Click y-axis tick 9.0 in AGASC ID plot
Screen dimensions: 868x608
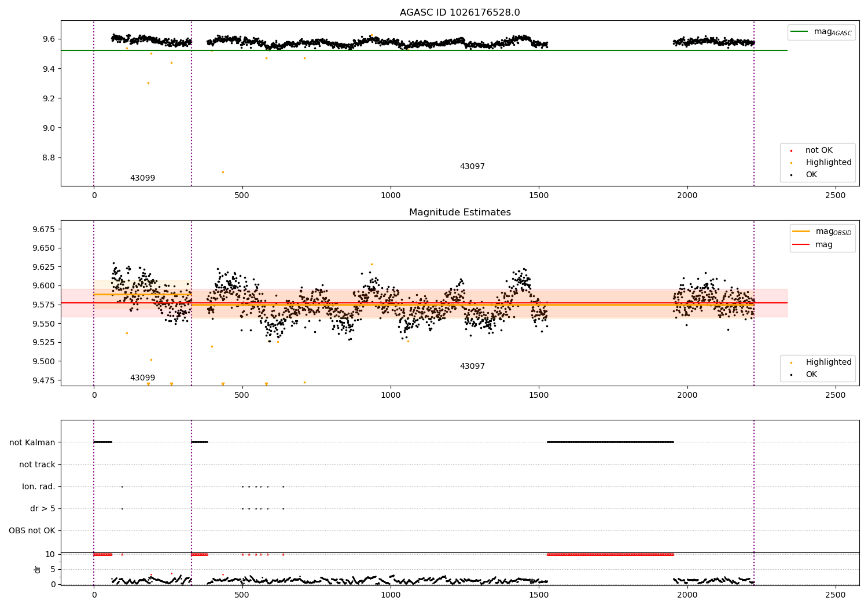click(49, 128)
